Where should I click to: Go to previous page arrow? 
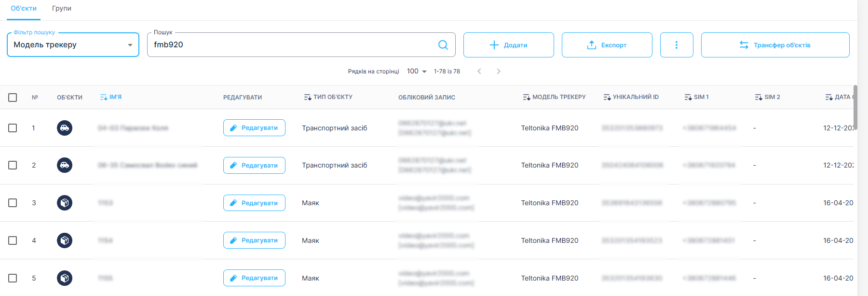[479, 71]
